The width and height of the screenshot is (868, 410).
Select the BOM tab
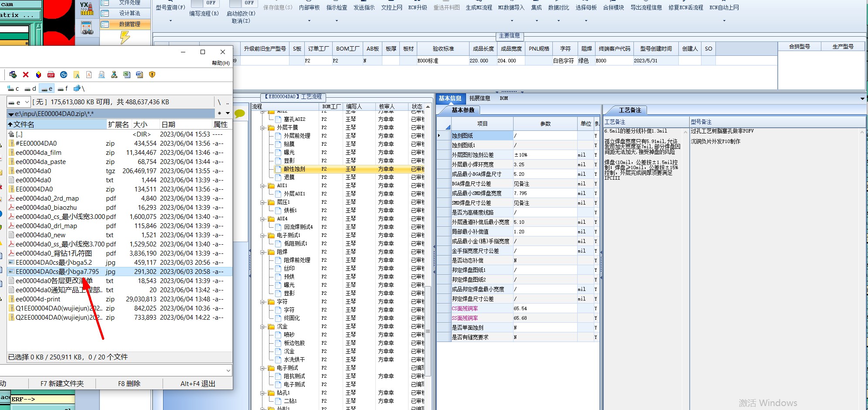pyautogui.click(x=504, y=99)
